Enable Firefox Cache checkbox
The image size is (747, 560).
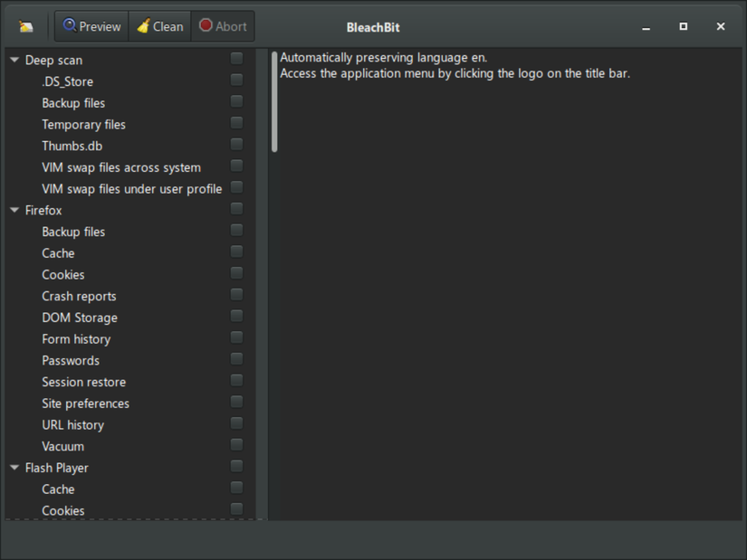236,252
